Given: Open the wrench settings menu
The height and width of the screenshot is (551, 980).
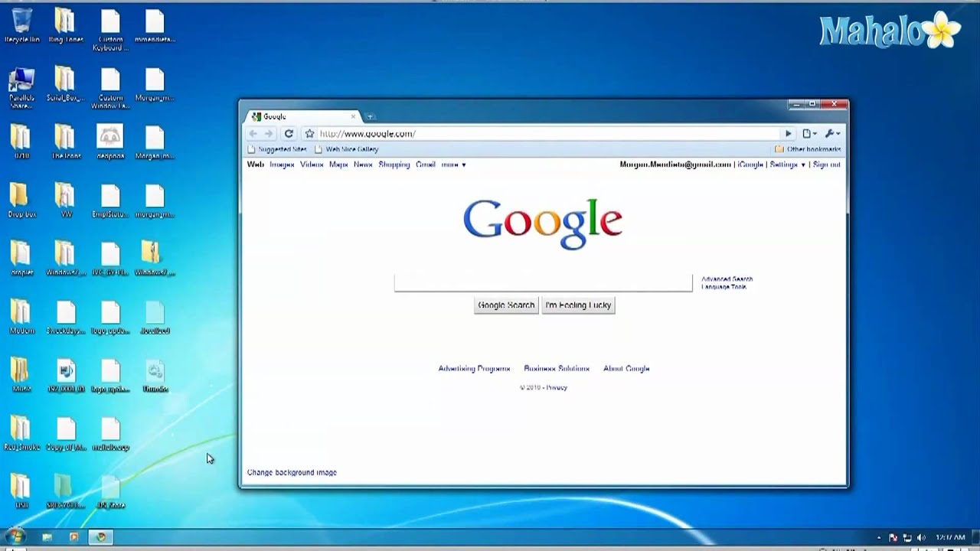Looking at the screenshot, I should [829, 133].
